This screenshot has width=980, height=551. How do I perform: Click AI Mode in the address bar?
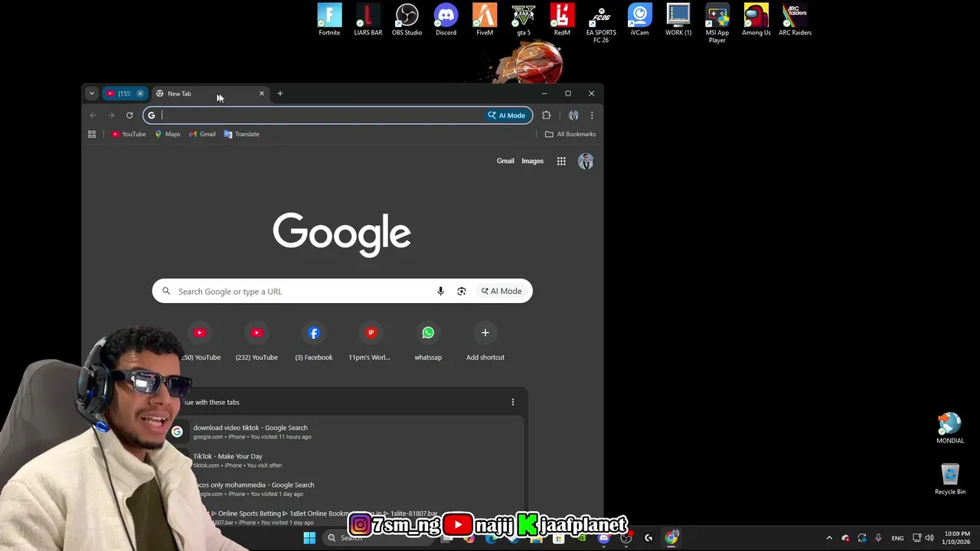click(x=508, y=116)
